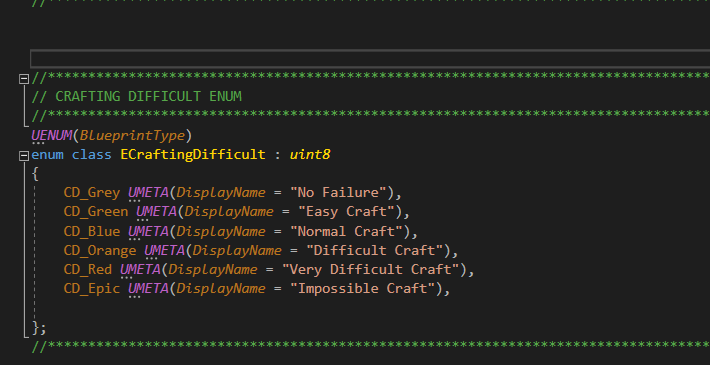The image size is (710, 365).
Task: Place cursor on CD_Green enumerator
Action: point(96,212)
